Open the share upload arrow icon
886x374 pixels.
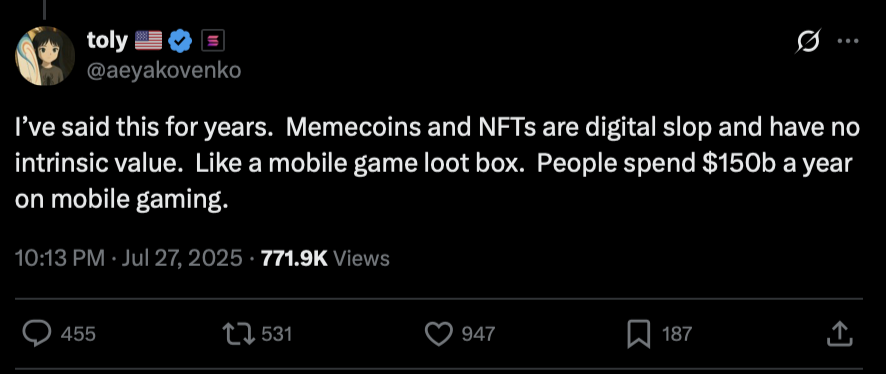[839, 334]
